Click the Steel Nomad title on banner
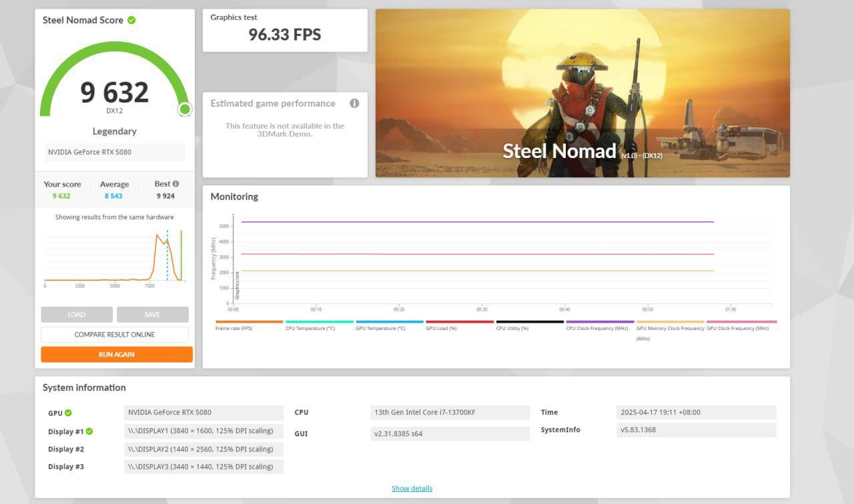 click(559, 151)
